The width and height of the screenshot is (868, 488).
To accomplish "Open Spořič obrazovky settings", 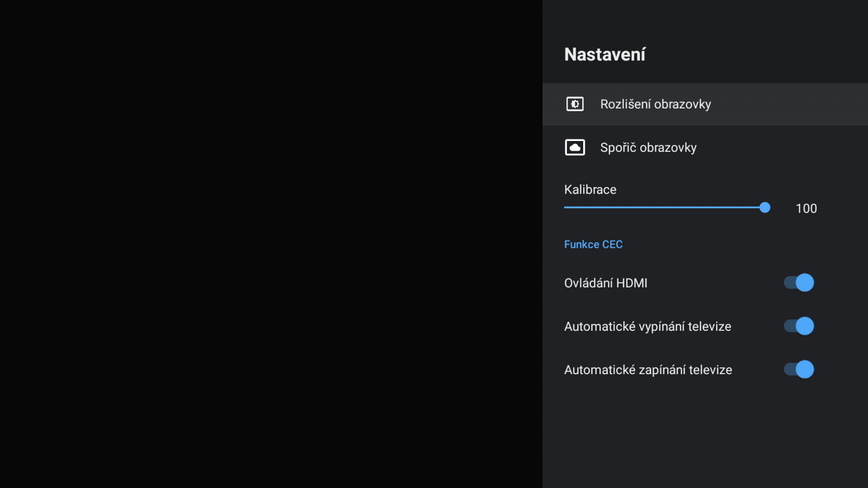I will pyautogui.click(x=648, y=147).
